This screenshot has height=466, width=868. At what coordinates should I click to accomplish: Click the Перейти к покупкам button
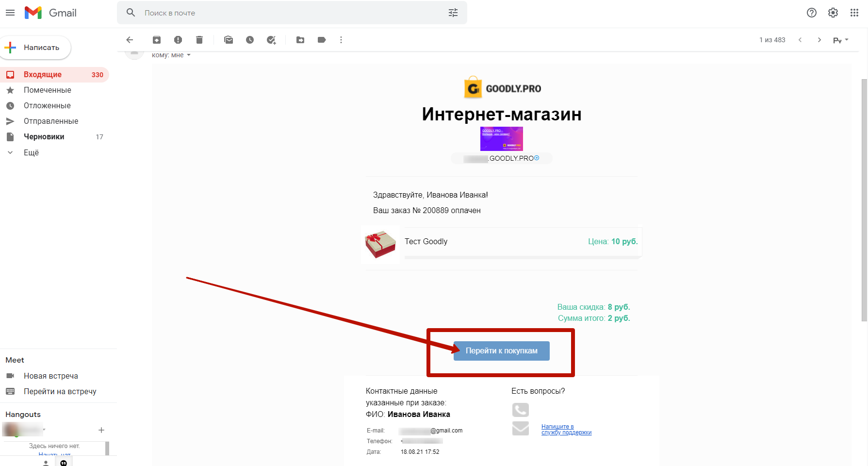[x=502, y=351]
